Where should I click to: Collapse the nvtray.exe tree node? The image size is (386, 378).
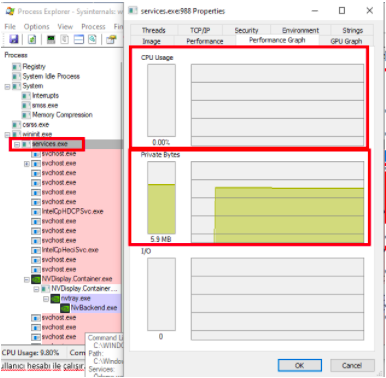46,299
